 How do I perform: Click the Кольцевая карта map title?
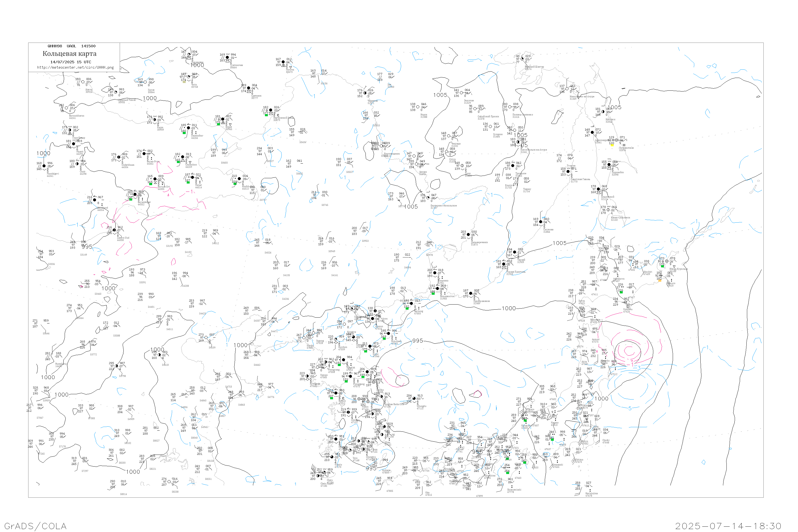tap(69, 54)
